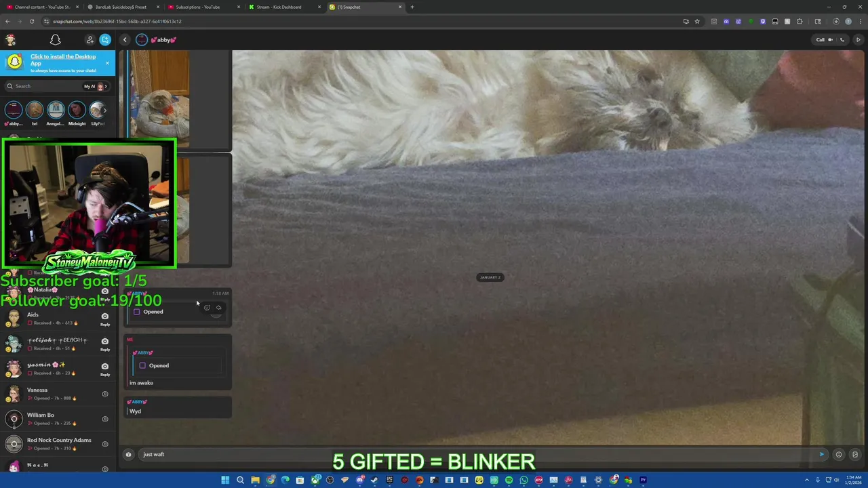React to message with emoji icon
The width and height of the screenshot is (868, 488).
click(207, 308)
